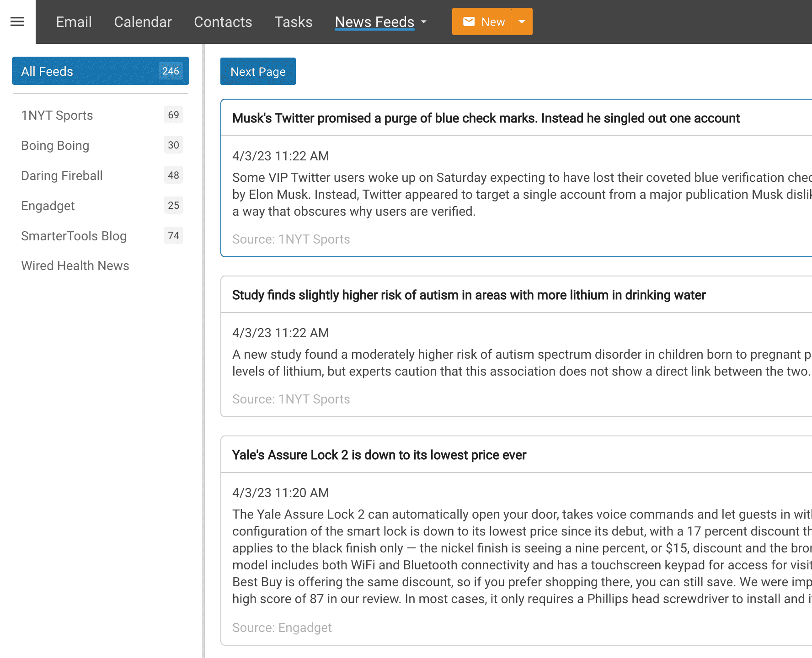The height and width of the screenshot is (658, 812).
Task: Open the lithium autism study article
Action: pos(469,295)
